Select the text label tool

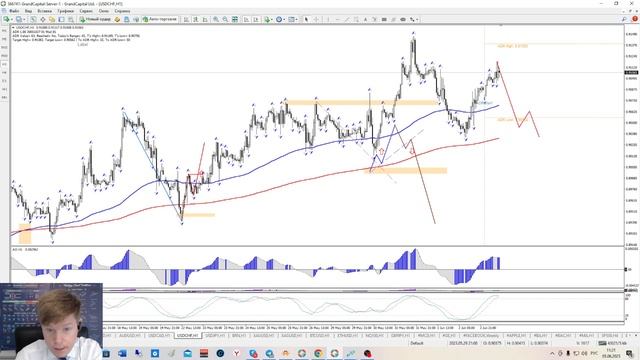pyautogui.click(x=374, y=19)
